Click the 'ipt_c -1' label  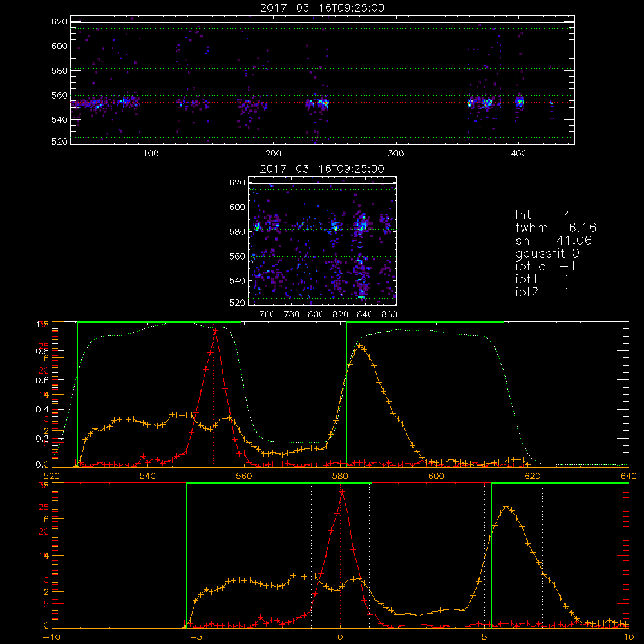click(x=545, y=267)
